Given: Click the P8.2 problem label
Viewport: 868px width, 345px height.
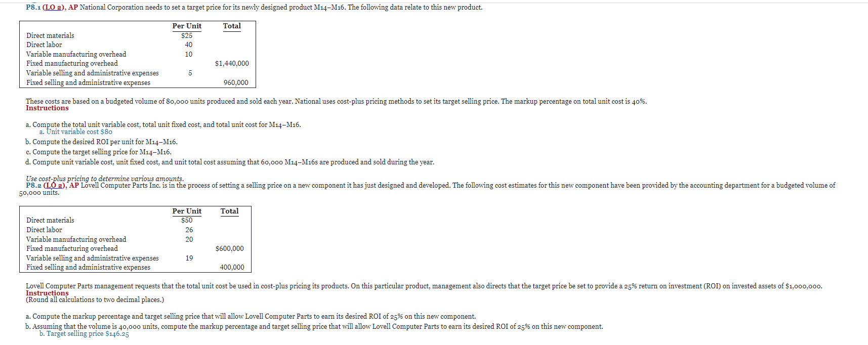Looking at the screenshot, I should coord(33,185).
